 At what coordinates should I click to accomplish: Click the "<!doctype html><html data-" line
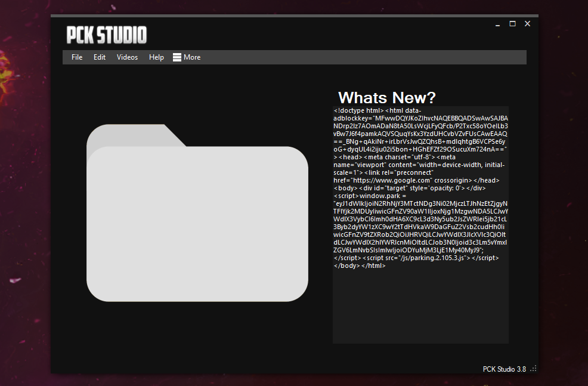click(377, 110)
